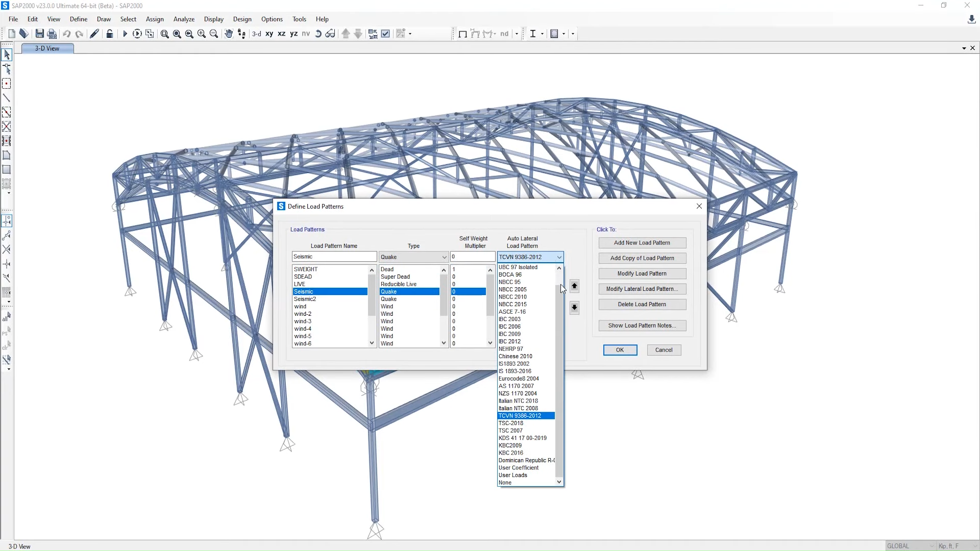Viewport: 980px width, 551px height.
Task: Click Show Load Pattern Notes button
Action: [642, 325]
